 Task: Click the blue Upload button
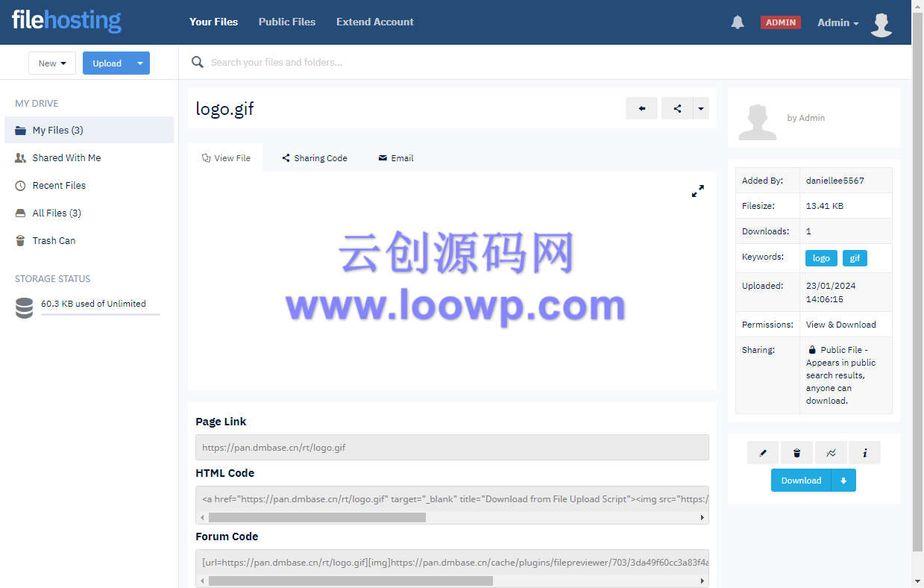(x=107, y=63)
